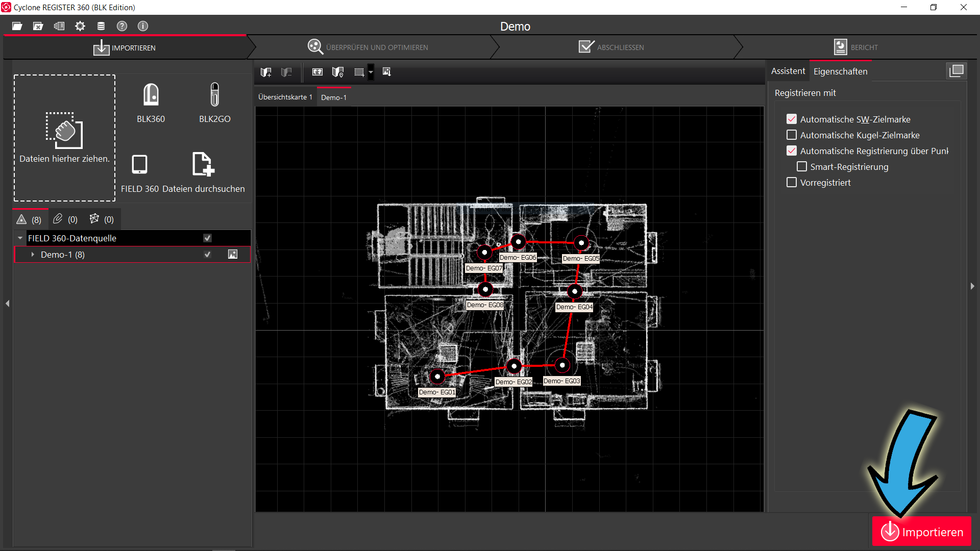Collapse right panel with arrow
Image resolution: width=980 pixels, height=551 pixels.
click(972, 286)
